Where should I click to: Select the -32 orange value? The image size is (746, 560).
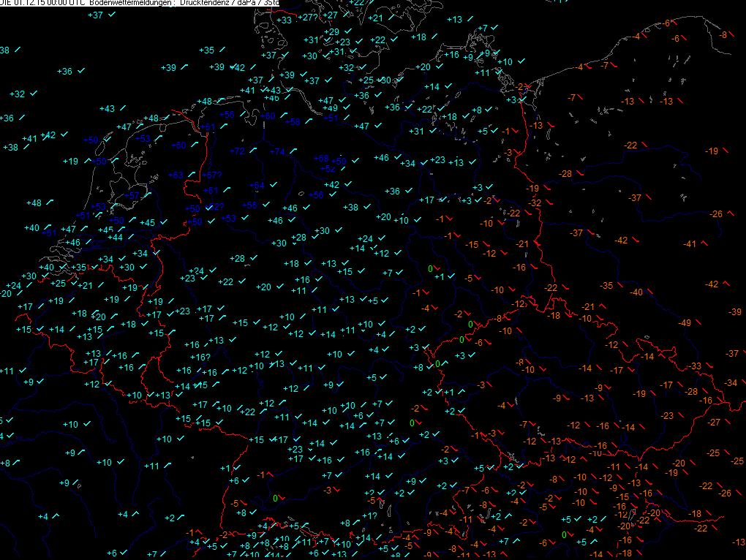(x=535, y=203)
